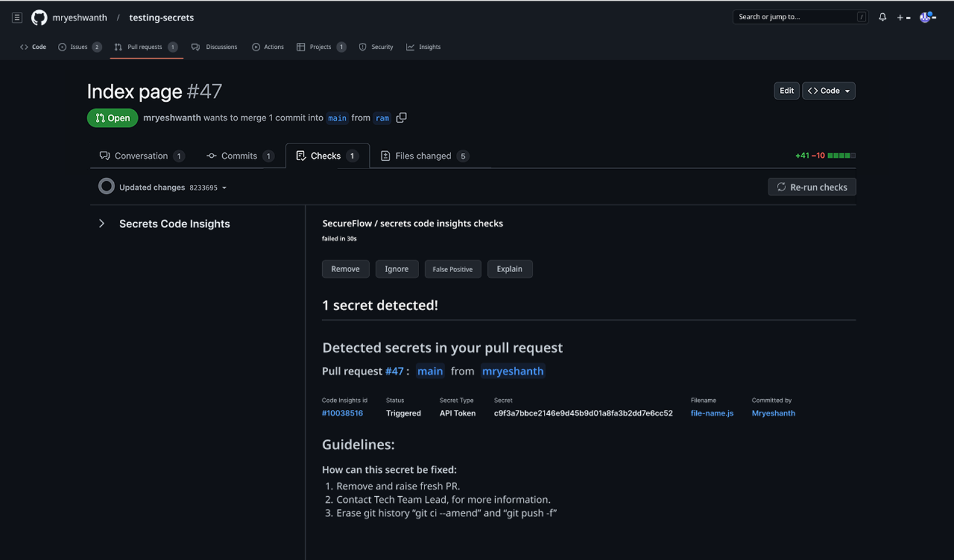The width and height of the screenshot is (954, 560).
Task: Select Secrets Code Insights in sidebar
Action: tap(175, 224)
